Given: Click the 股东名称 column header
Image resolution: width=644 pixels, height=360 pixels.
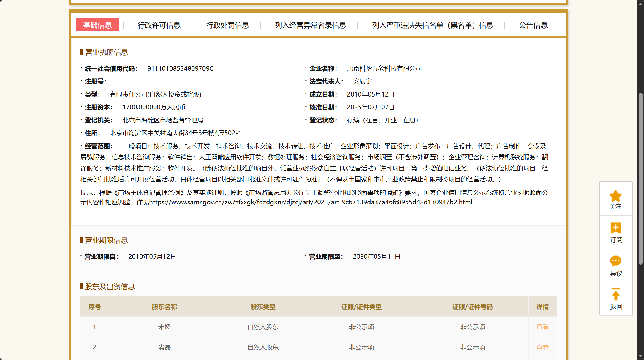Looking at the screenshot, I should (164, 307).
